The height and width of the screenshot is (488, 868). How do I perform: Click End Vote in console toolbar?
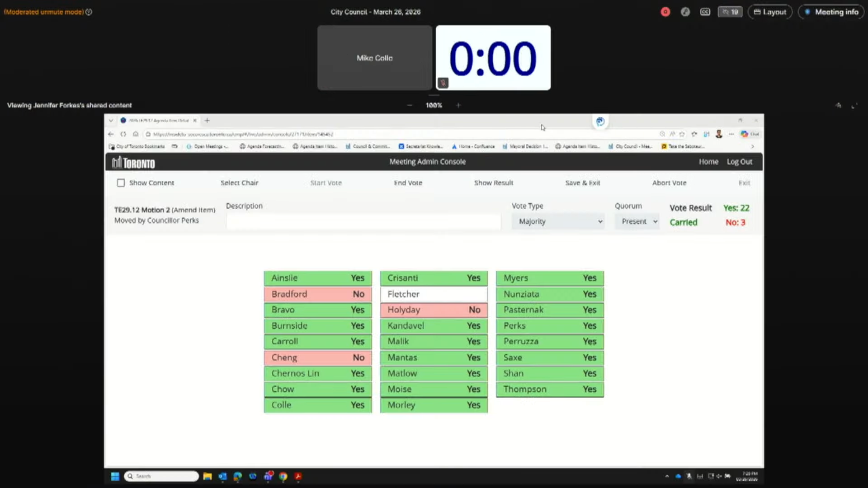tap(408, 183)
